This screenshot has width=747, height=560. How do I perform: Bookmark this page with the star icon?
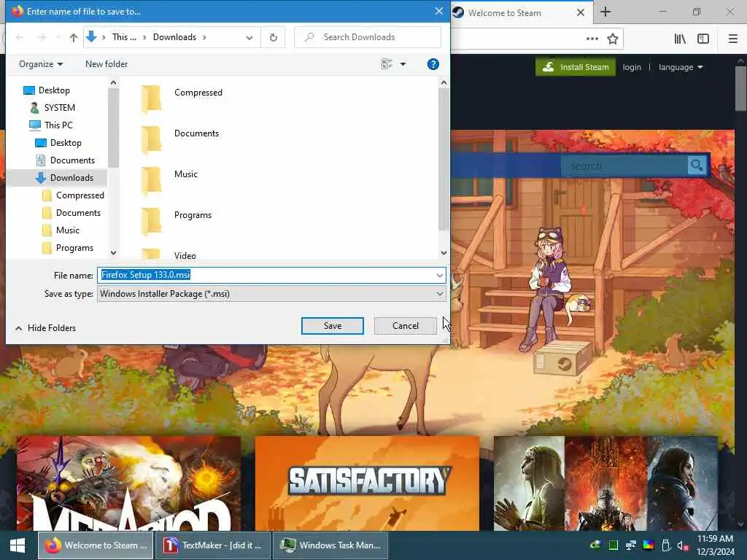[x=613, y=39]
